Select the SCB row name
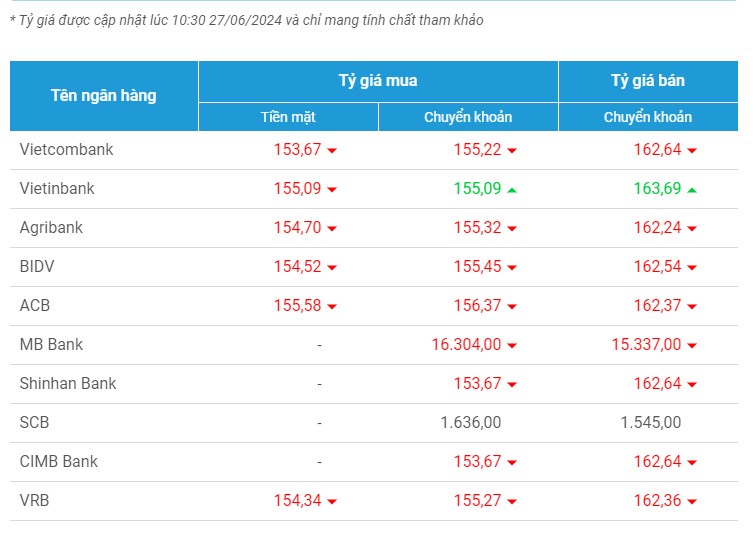This screenshot has height=536, width=755. coord(34,423)
